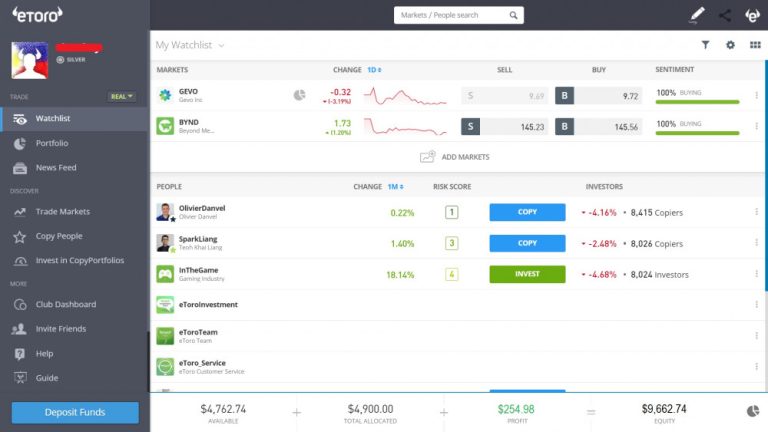The height and width of the screenshot is (432, 768).
Task: Click BYND buying sentiment bar
Action: click(697, 133)
